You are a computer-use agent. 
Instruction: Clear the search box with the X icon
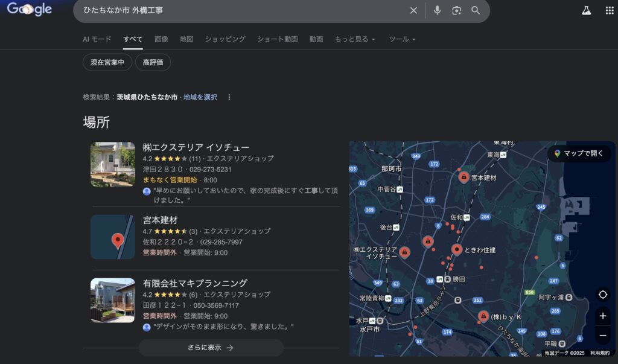[x=413, y=11]
